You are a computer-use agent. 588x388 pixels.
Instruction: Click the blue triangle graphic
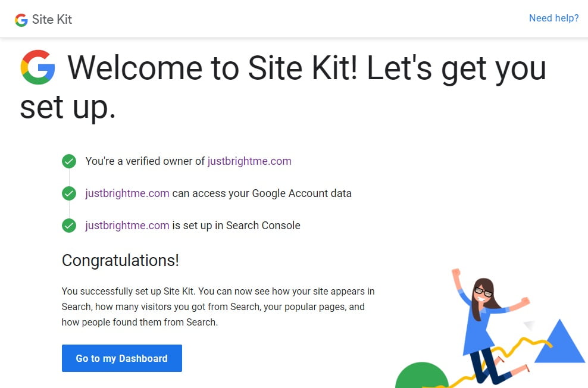(x=559, y=341)
